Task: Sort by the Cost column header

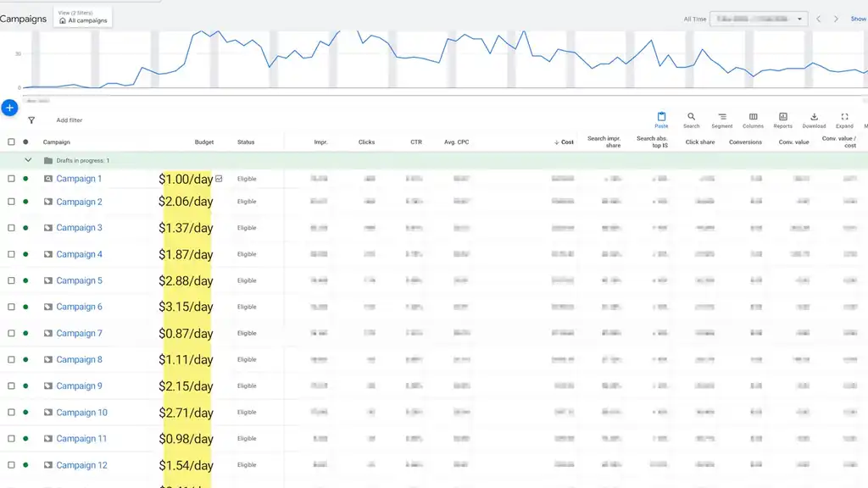Action: (x=564, y=142)
